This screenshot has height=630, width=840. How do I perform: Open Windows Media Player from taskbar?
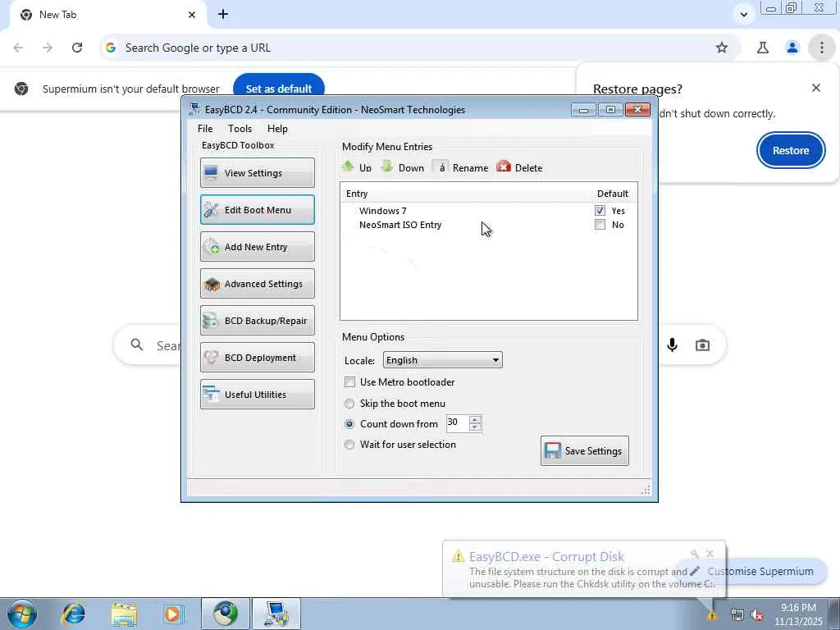(172, 614)
